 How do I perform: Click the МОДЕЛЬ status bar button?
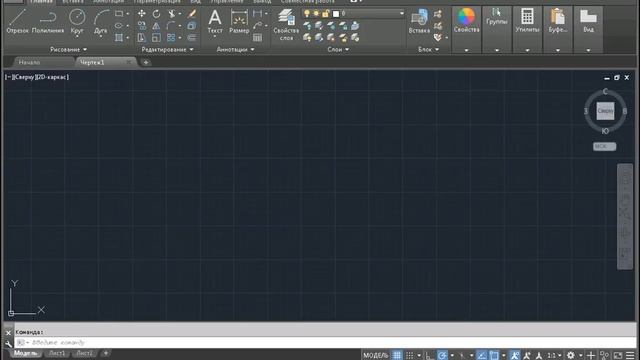point(376,356)
